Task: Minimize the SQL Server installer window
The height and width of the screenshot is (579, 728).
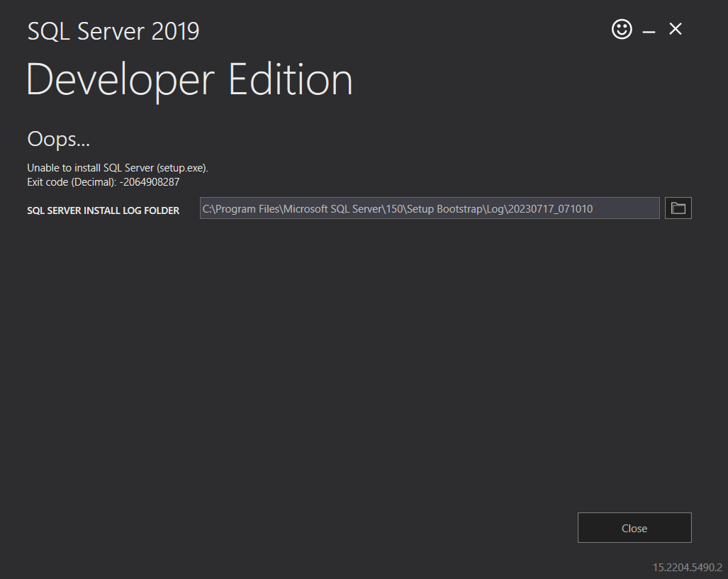Action: click(649, 30)
